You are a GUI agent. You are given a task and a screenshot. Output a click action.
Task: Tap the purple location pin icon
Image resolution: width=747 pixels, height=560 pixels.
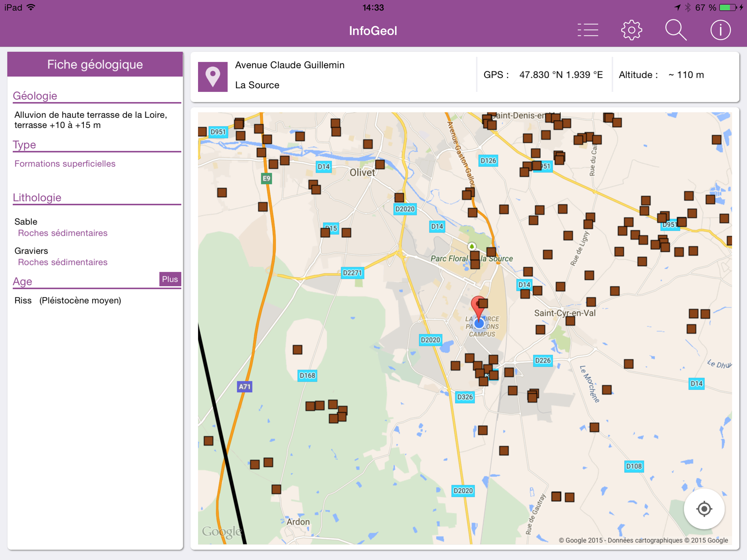point(212,77)
